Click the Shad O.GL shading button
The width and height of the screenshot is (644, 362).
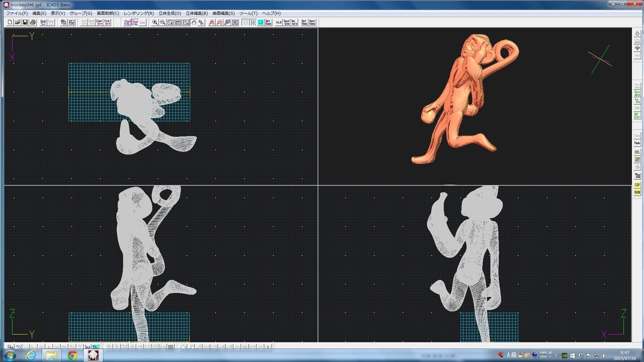tap(127, 22)
